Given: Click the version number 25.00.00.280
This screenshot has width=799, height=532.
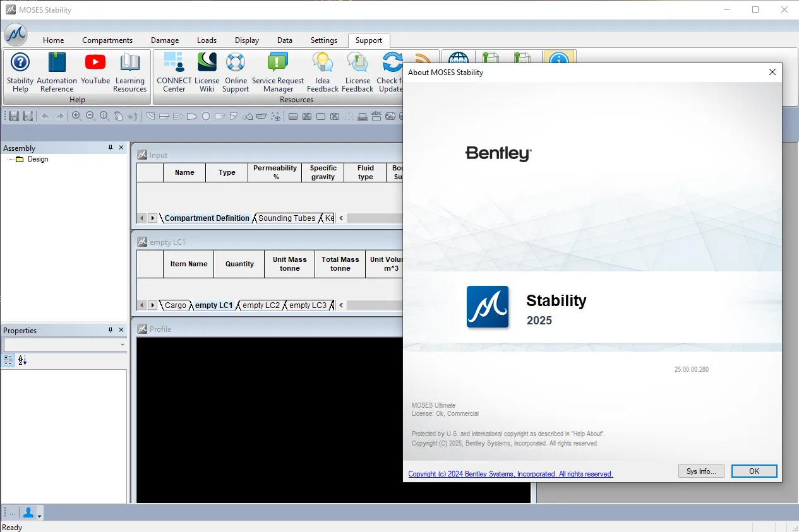Looking at the screenshot, I should 692,370.
